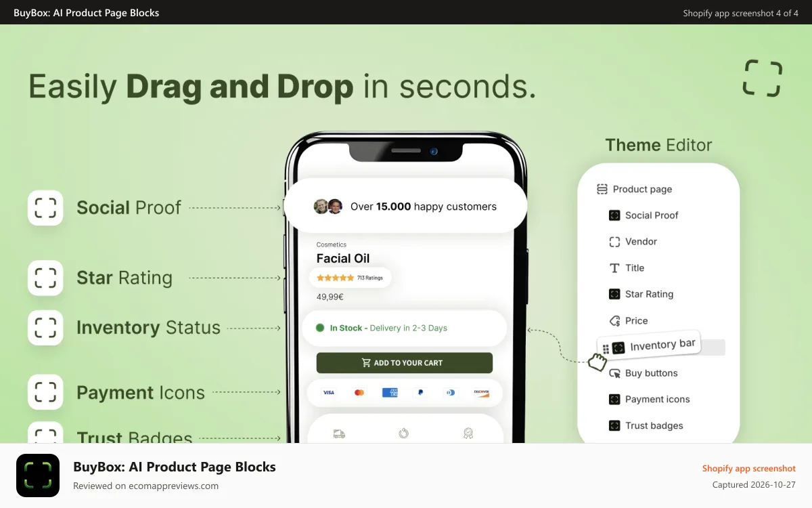Click the Payment Icons feature icon tile
This screenshot has width=812, height=508.
pos(45,392)
